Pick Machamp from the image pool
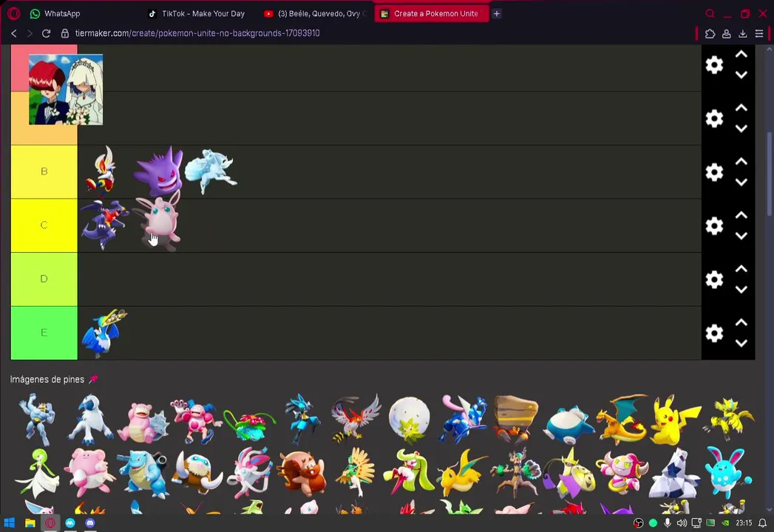This screenshot has height=532, width=774. pos(37,420)
